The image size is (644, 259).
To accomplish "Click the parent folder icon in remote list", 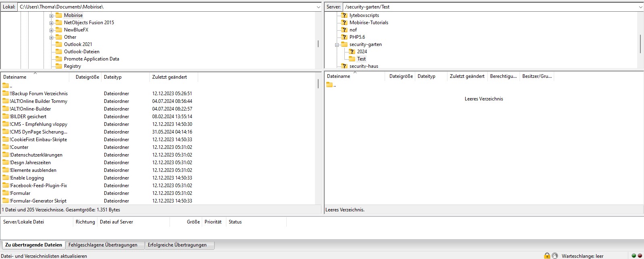I will (329, 85).
